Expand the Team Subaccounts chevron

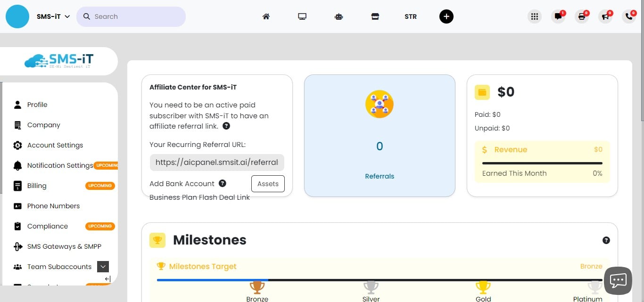[103, 267]
